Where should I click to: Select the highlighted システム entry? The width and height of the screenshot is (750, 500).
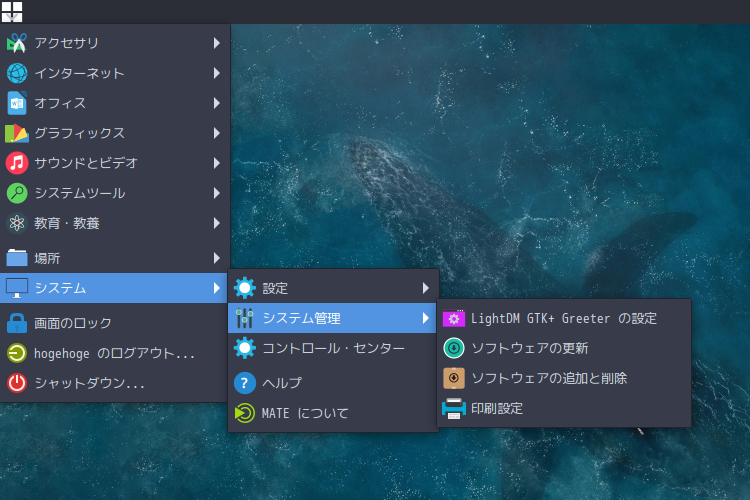pyautogui.click(x=114, y=288)
